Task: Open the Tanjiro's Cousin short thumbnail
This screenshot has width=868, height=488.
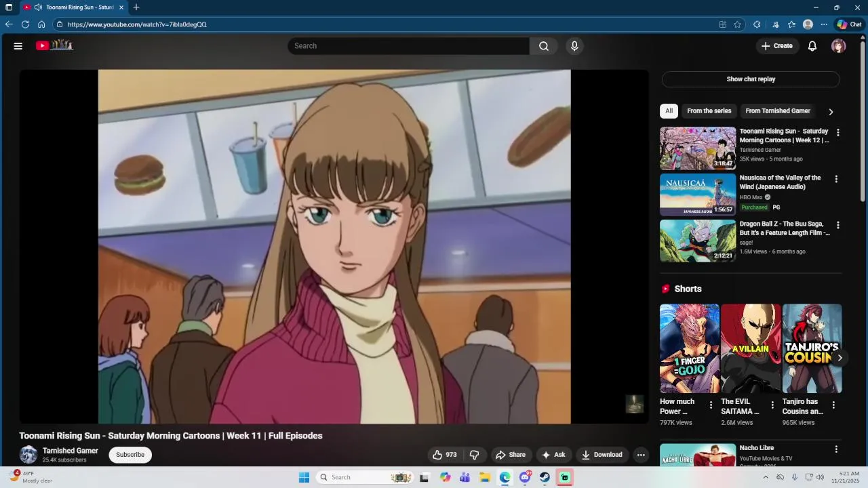Action: pos(812,348)
